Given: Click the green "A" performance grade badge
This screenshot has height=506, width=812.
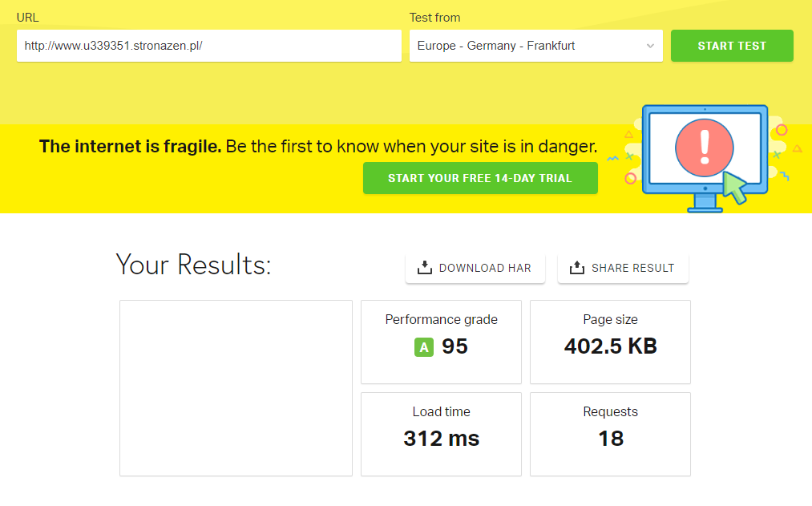Looking at the screenshot, I should (x=424, y=348).
